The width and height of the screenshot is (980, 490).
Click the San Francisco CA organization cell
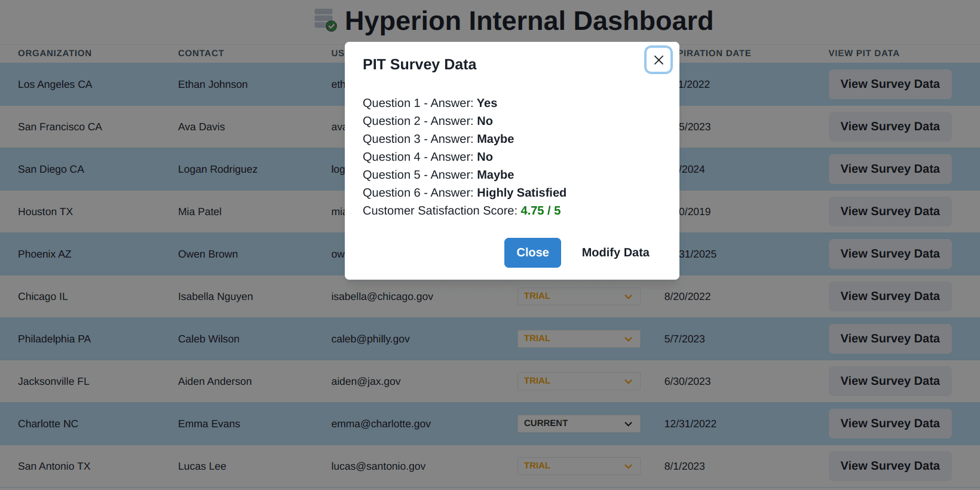click(x=60, y=127)
